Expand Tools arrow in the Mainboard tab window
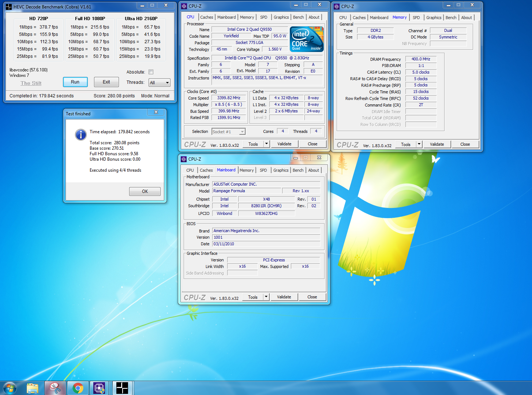The height and width of the screenshot is (395, 532). tap(266, 297)
